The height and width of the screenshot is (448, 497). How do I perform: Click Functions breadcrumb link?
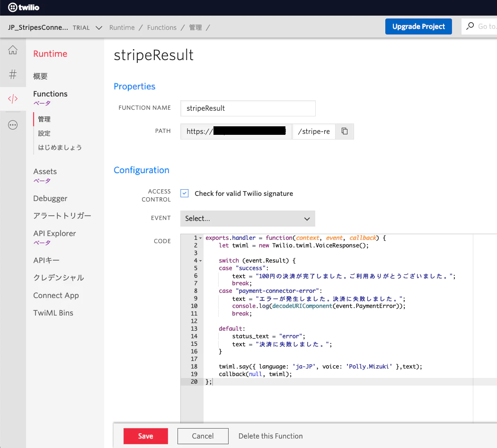162,27
